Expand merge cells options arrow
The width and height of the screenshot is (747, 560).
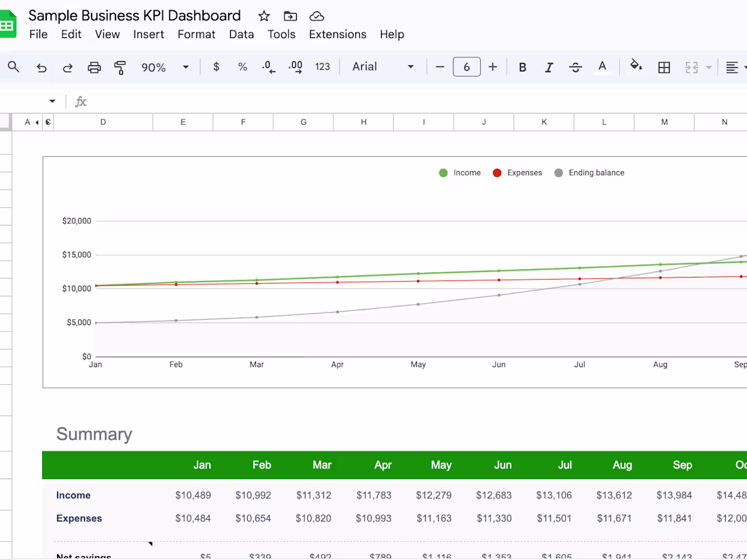point(709,68)
